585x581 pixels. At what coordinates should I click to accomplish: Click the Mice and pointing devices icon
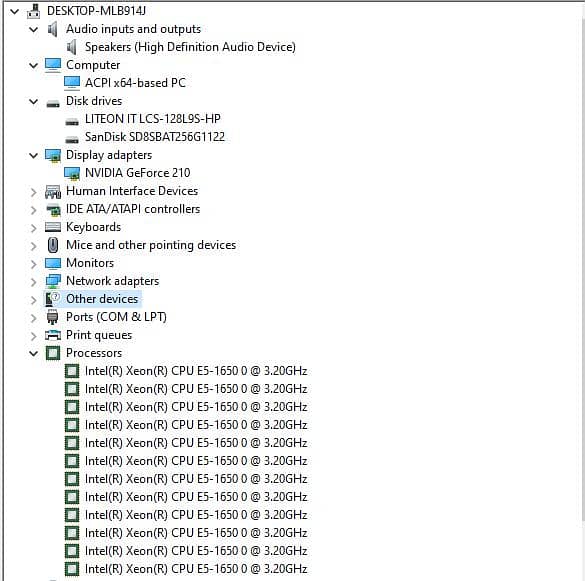click(53, 245)
